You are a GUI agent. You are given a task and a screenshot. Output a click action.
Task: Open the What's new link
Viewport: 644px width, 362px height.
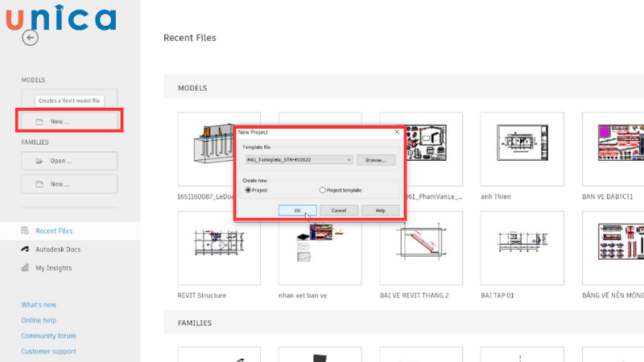[x=39, y=305]
